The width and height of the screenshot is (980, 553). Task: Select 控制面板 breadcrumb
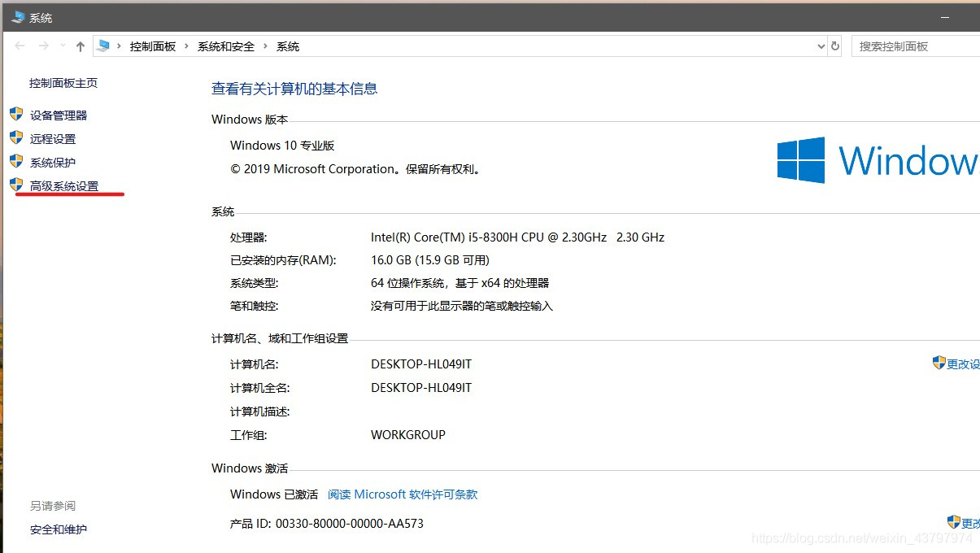pos(153,46)
